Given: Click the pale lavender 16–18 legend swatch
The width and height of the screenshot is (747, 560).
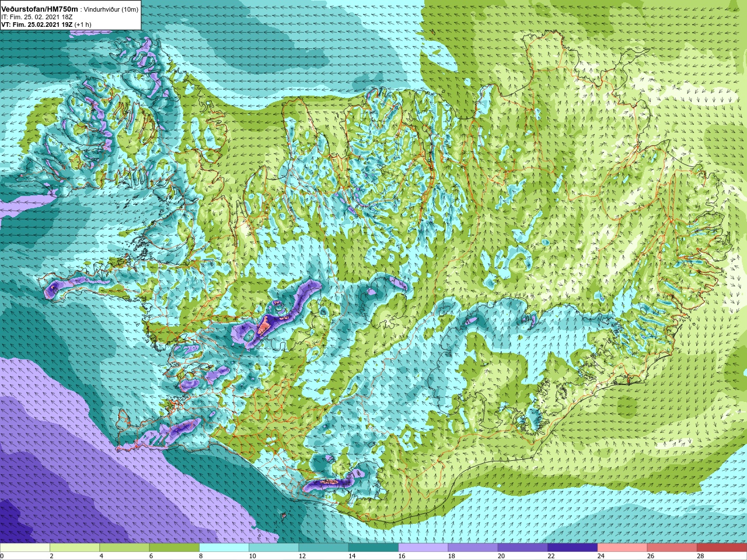Looking at the screenshot, I should [x=423, y=548].
